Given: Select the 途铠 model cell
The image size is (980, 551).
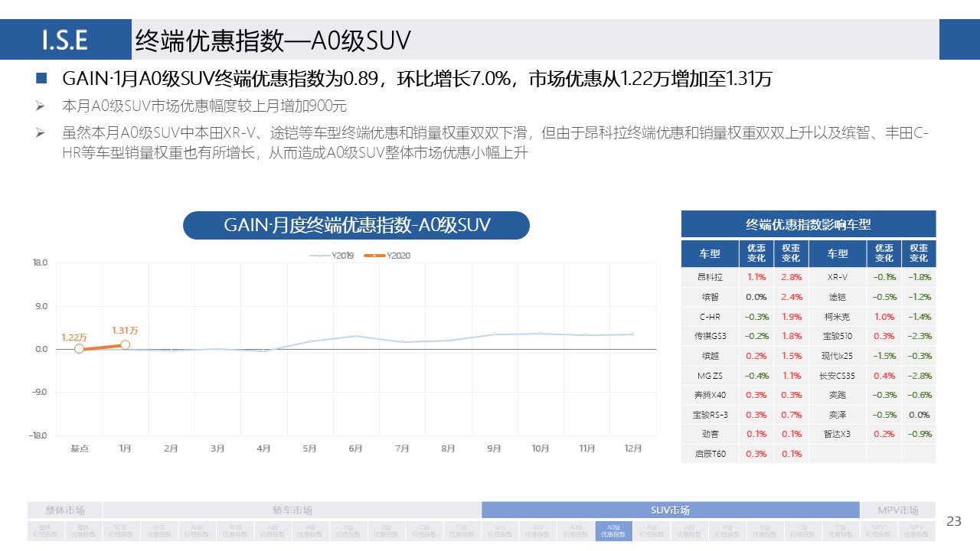Looking at the screenshot, I should coord(838,297).
